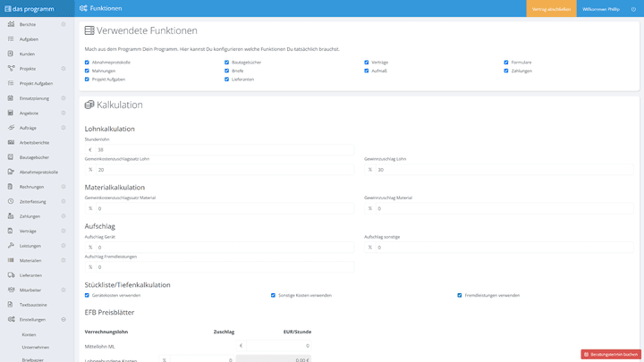Uncheck the Mahnungen function checkbox

pos(87,71)
